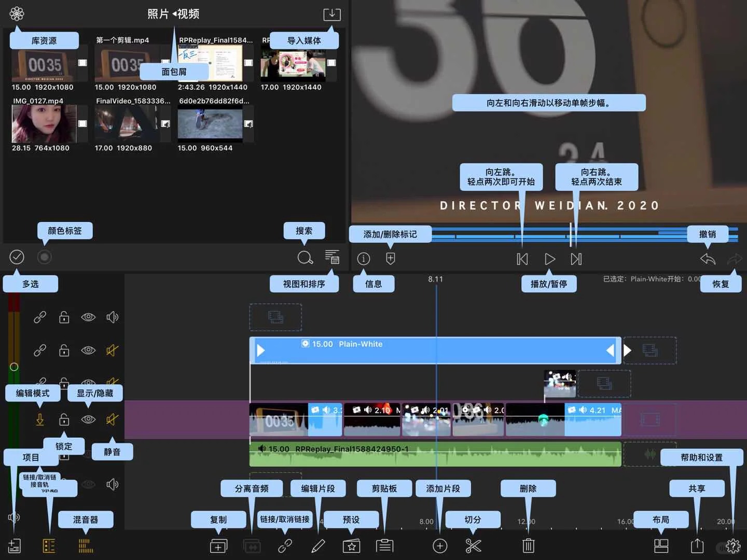Mute the bottom audio track speaker
747x560 pixels.
tap(112, 484)
